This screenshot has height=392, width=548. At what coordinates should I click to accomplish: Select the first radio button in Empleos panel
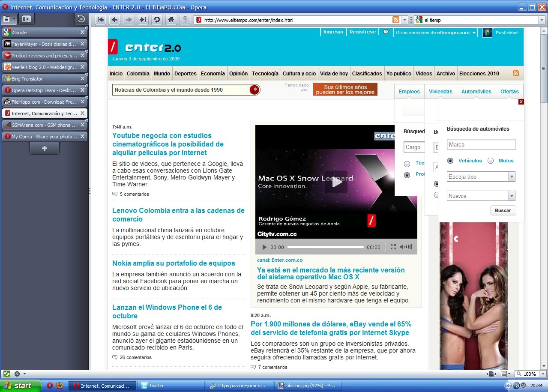pos(407,164)
